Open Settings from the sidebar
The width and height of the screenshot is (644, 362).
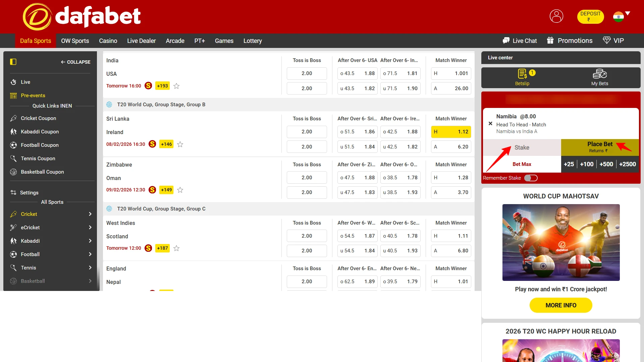coord(29,193)
